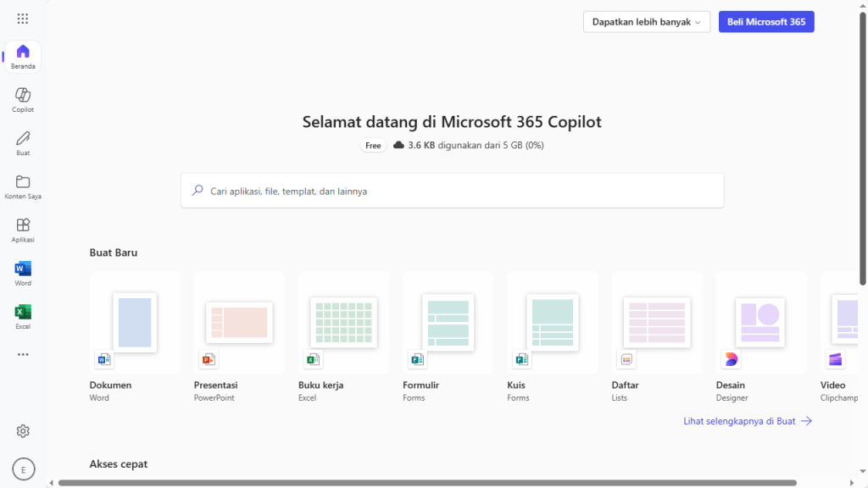Open Lihat selengkapnya di Buat link

pyautogui.click(x=747, y=421)
